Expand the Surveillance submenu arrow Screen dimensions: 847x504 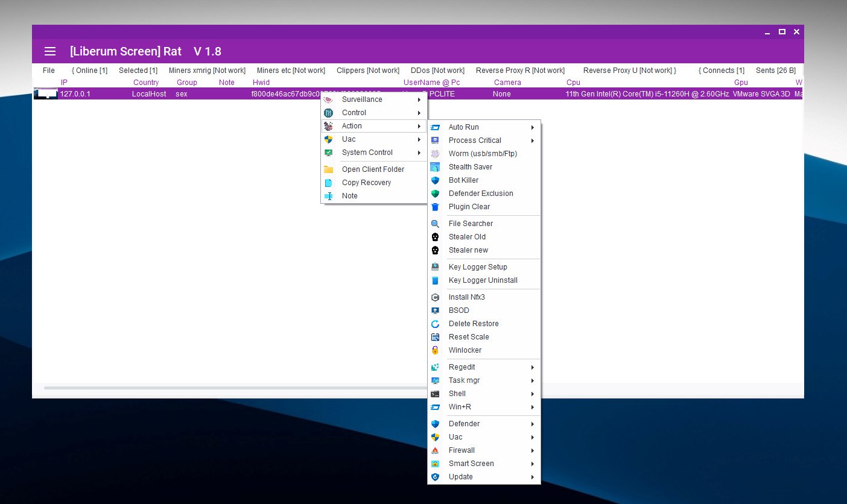click(419, 99)
